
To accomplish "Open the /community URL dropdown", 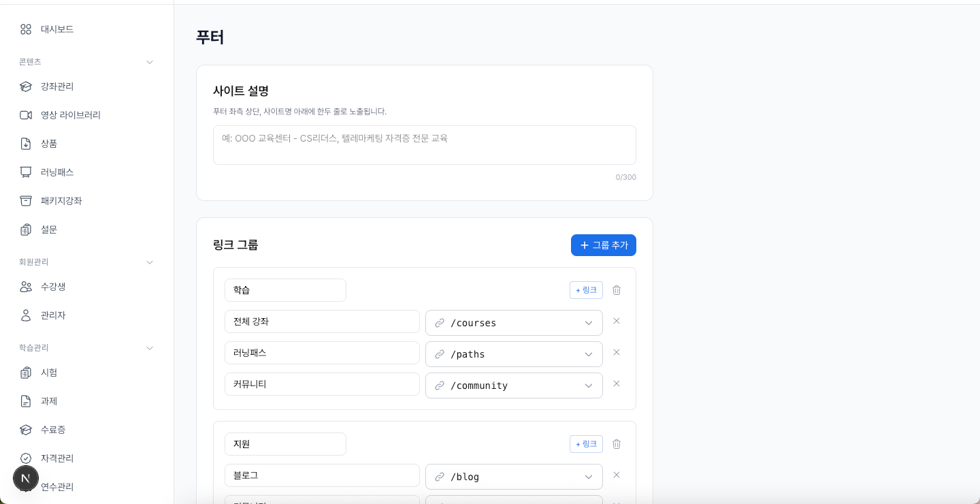I will click(x=514, y=385).
